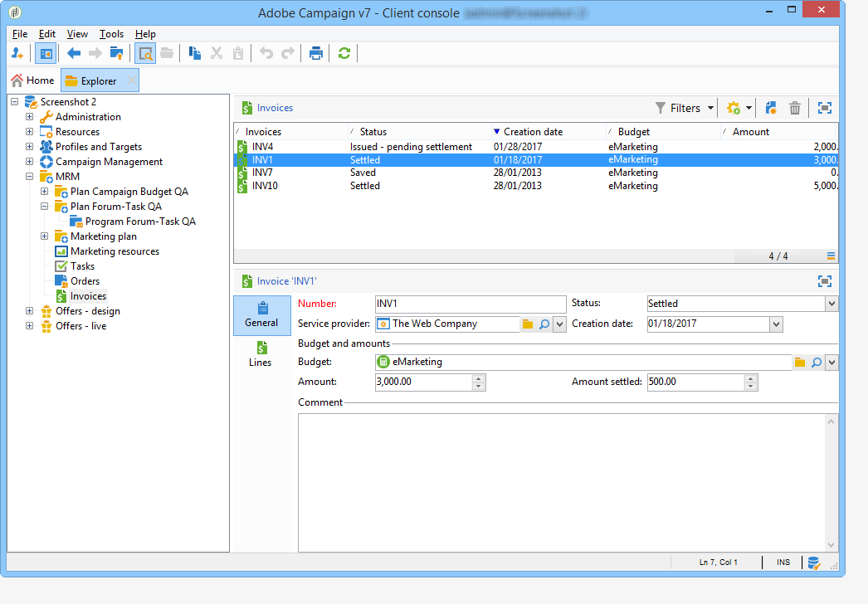The width and height of the screenshot is (868, 604).
Task: Click the Service provider folder icon
Action: tap(528, 324)
